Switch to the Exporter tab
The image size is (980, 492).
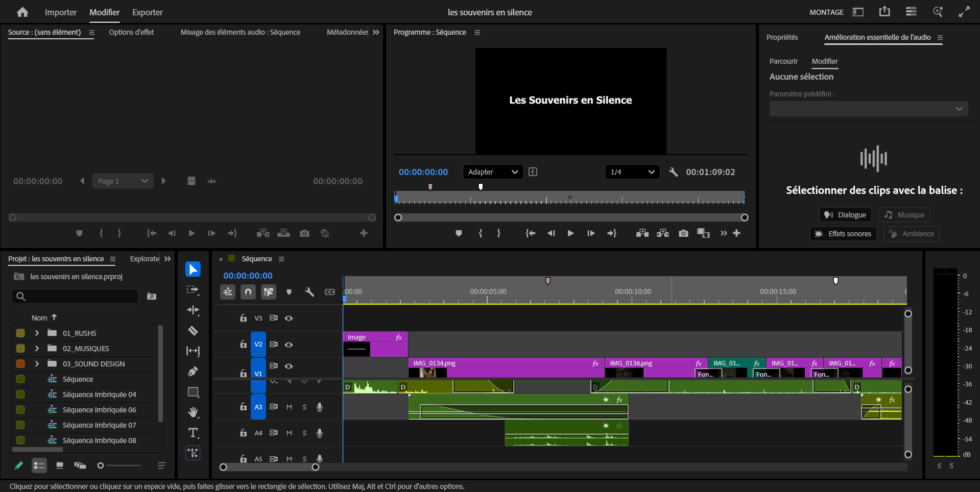coord(147,12)
